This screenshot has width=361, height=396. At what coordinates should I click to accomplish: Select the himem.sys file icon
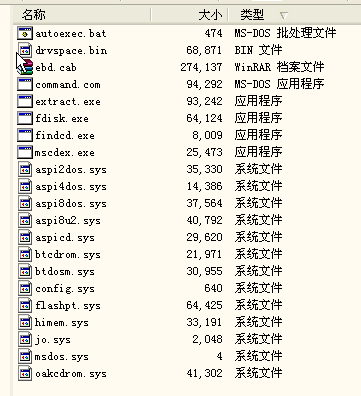(25, 322)
